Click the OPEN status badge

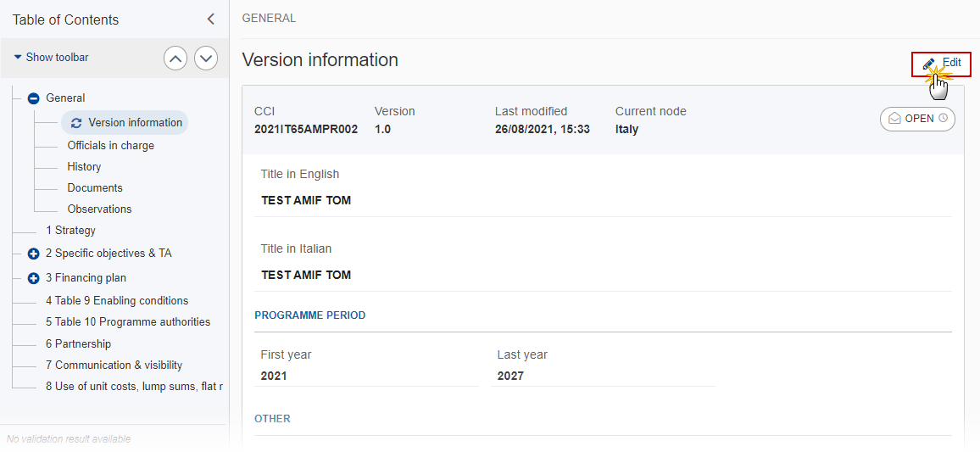pos(917,119)
